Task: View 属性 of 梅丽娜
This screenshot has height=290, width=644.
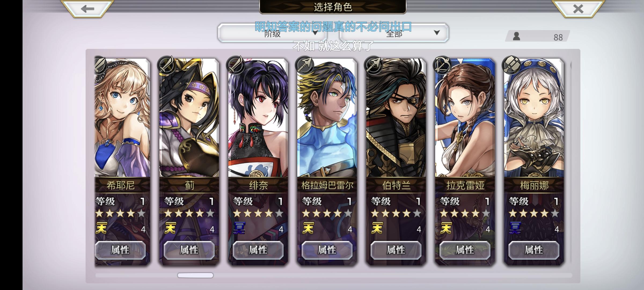Action: (x=534, y=250)
